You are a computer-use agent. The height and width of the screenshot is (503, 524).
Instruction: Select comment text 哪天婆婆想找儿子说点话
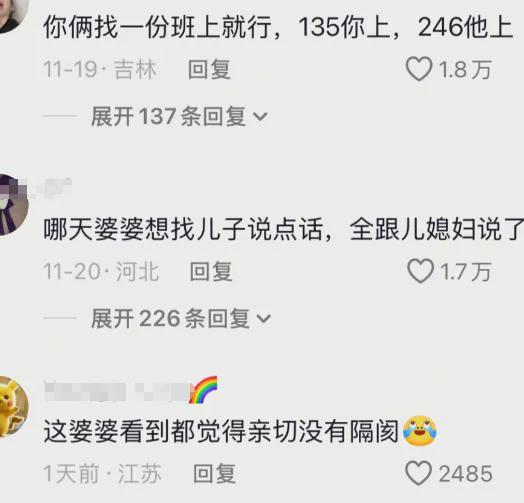point(183,229)
